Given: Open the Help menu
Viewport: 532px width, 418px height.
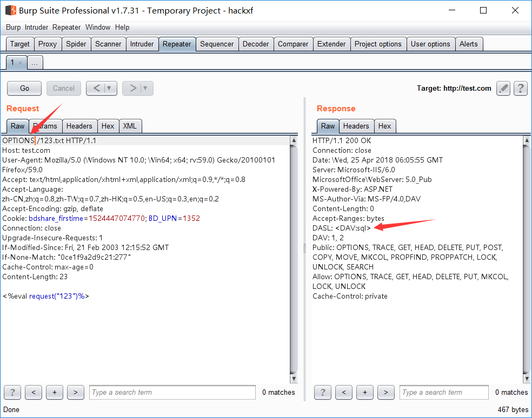Looking at the screenshot, I should pyautogui.click(x=122, y=27).
